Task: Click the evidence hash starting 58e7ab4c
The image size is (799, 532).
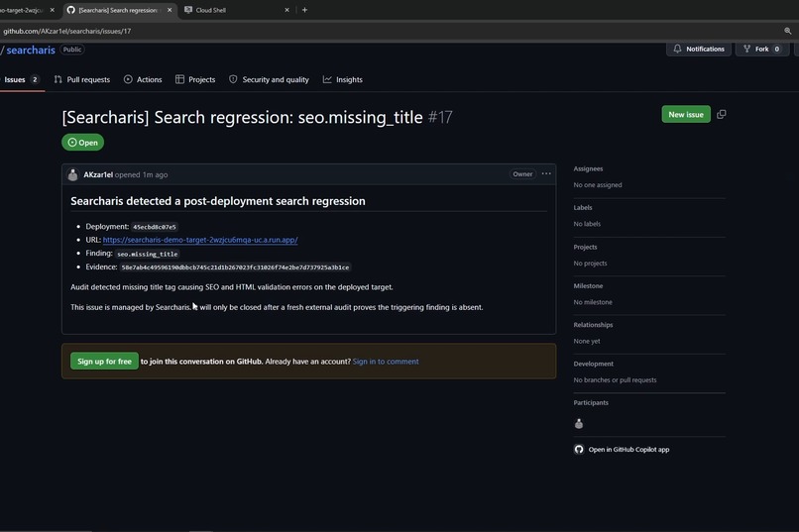Action: point(235,267)
